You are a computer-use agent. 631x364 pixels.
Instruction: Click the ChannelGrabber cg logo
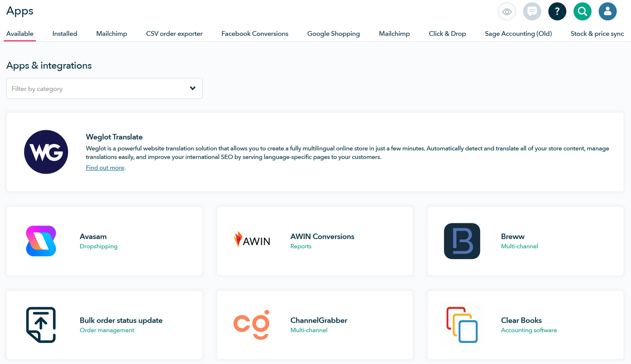[x=252, y=325]
